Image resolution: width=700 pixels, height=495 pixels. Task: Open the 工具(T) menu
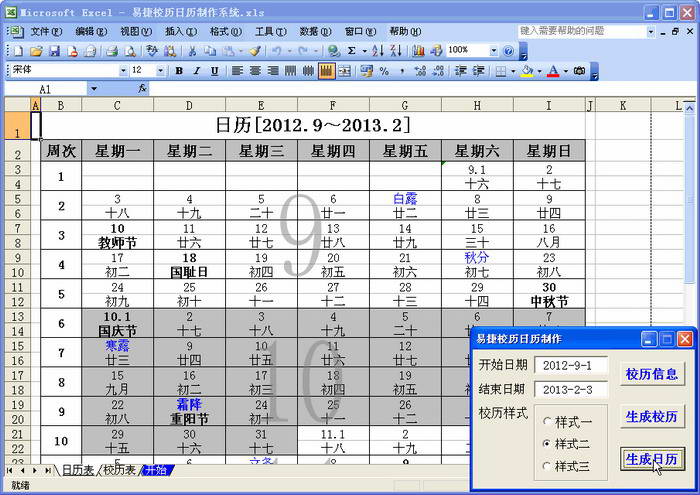271,31
